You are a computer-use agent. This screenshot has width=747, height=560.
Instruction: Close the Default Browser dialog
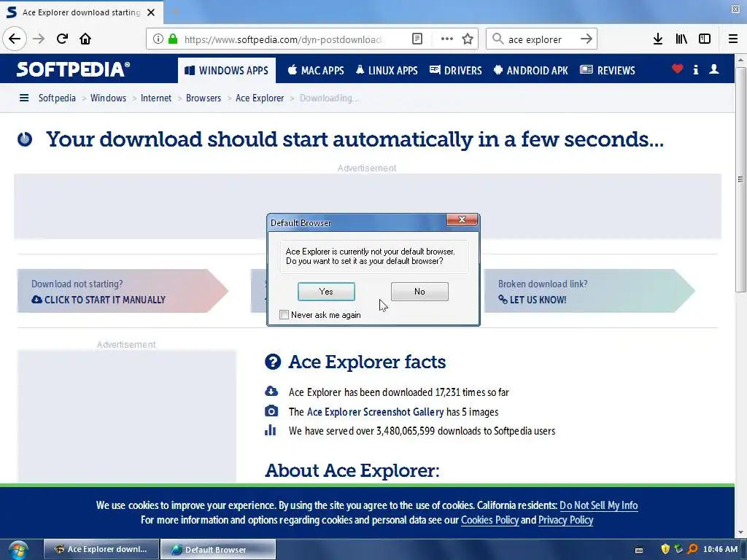(x=462, y=219)
